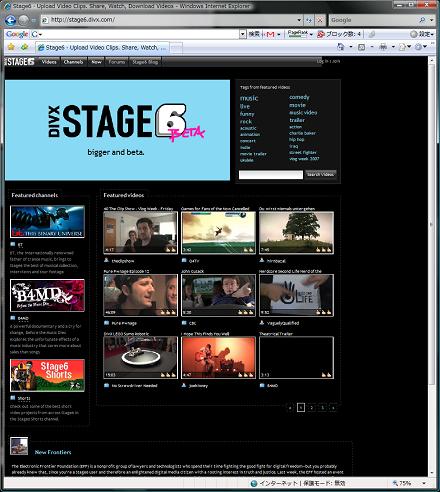440x492 pixels.
Task: Click the This Binary Universe channel banner
Action: point(47,222)
